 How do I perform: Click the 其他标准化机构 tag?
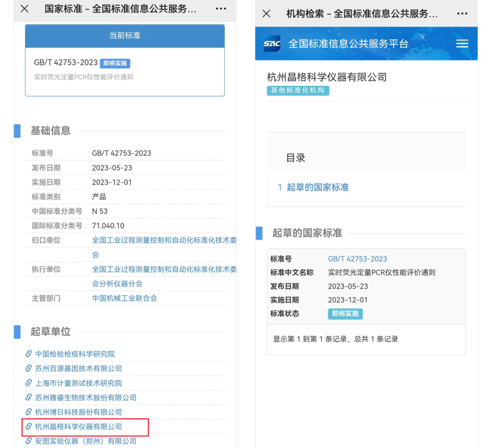(298, 90)
